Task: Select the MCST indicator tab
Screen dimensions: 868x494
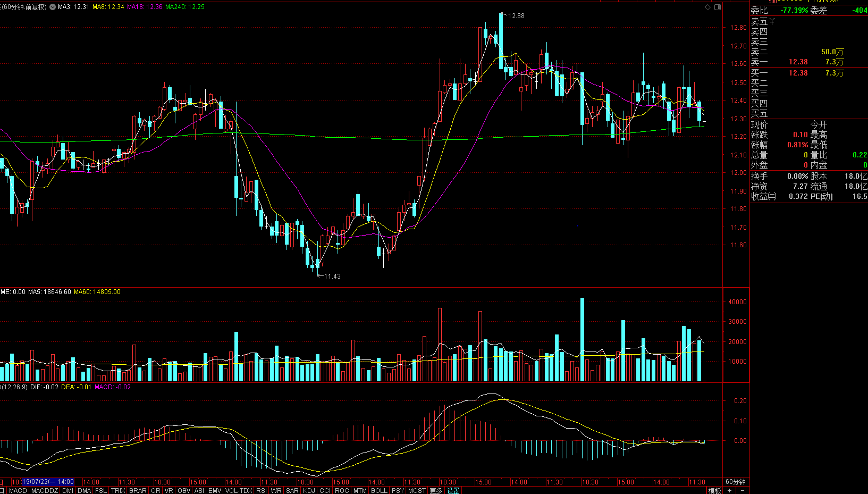Action: pos(417,490)
